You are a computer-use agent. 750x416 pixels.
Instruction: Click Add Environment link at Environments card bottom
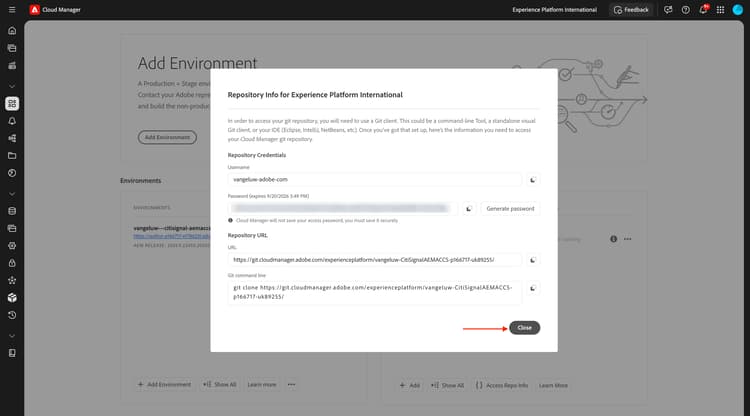(164, 384)
